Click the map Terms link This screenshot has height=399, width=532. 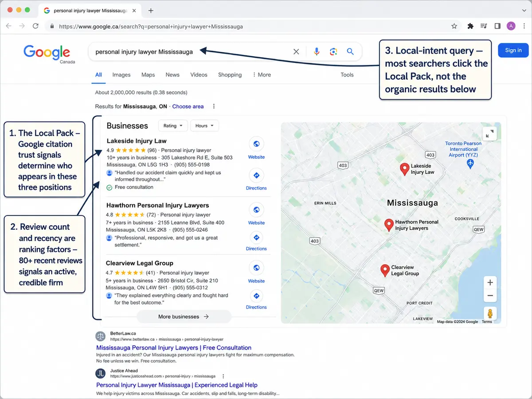pyautogui.click(x=487, y=322)
